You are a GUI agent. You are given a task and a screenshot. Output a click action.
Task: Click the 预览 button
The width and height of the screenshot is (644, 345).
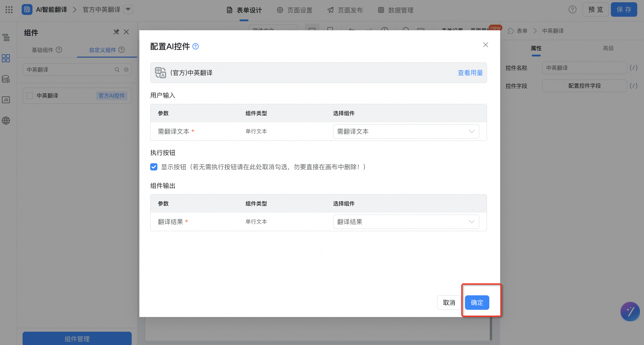coord(596,9)
